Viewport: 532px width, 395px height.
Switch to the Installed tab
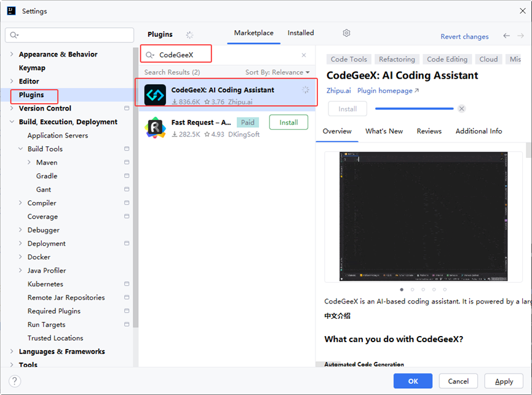301,33
